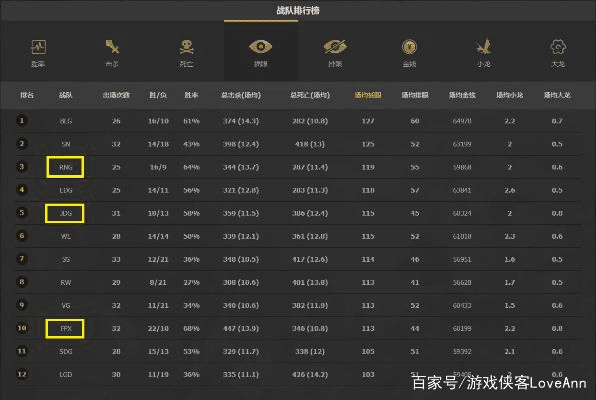Open team JDG in rank 5 row

point(66,213)
